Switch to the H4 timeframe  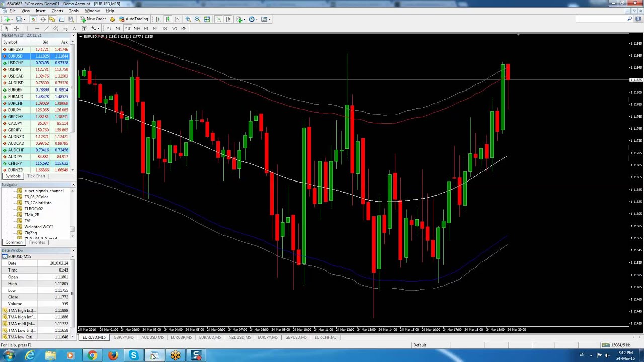click(x=155, y=28)
